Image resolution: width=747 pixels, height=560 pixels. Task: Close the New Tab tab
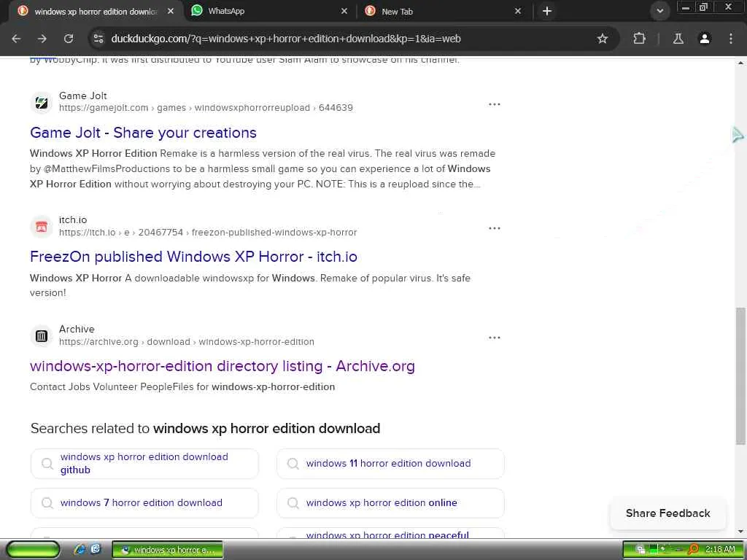518,11
